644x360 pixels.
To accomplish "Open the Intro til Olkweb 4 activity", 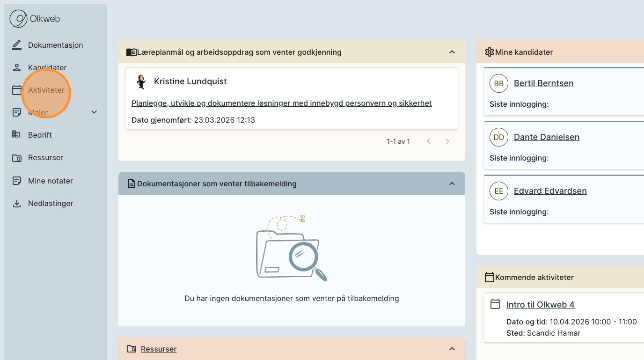I will pyautogui.click(x=540, y=305).
